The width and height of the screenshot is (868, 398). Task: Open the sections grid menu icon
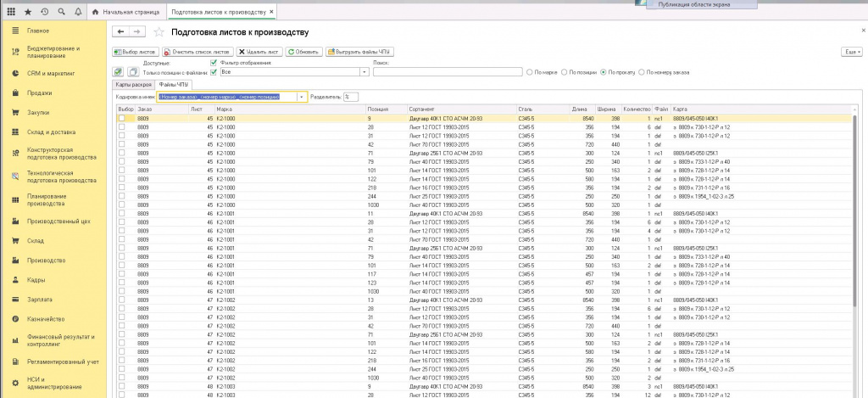[x=11, y=12]
